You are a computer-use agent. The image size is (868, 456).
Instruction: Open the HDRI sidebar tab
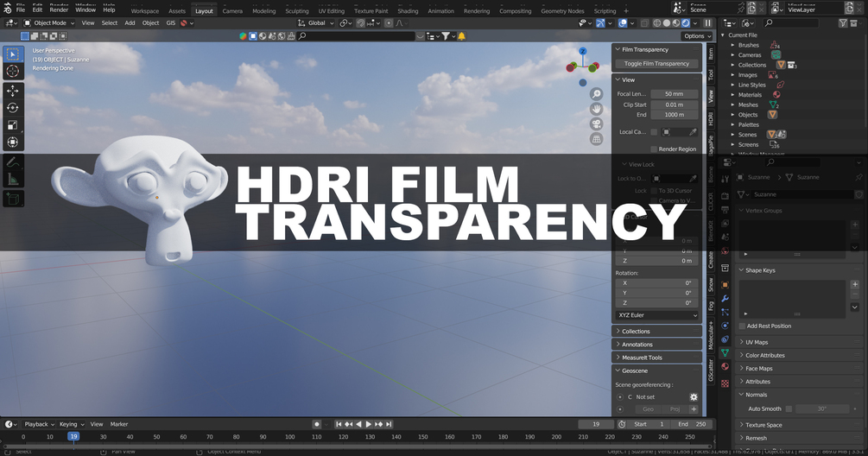tap(711, 119)
